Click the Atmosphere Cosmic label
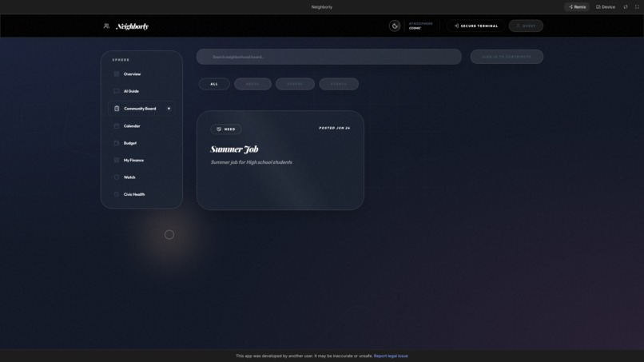Image resolution: width=644 pixels, height=362 pixels. (420, 26)
